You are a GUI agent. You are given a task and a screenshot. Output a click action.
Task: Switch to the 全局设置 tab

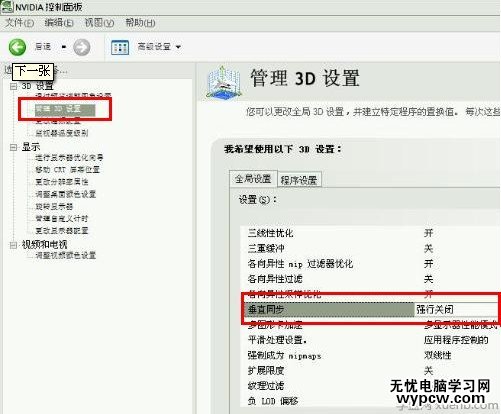[x=253, y=179]
